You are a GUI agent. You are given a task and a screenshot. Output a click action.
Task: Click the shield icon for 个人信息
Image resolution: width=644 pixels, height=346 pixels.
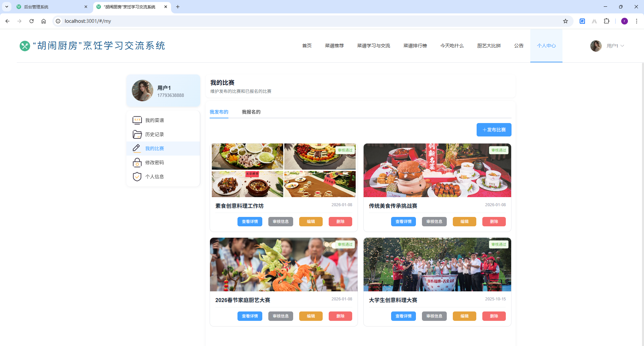(x=137, y=177)
